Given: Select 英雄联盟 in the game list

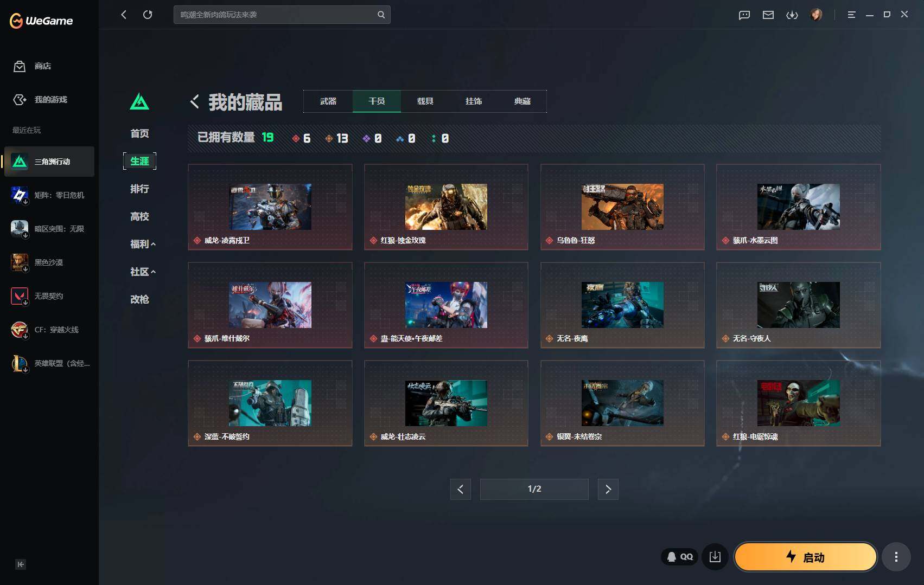Looking at the screenshot, I should [49, 363].
